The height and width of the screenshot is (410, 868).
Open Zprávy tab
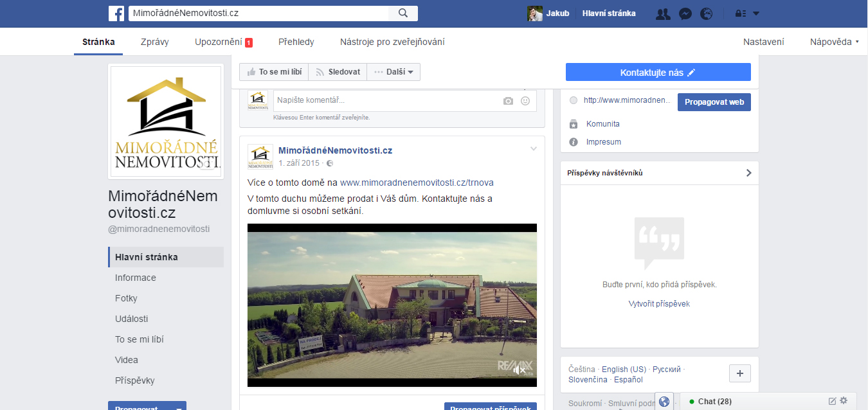[155, 42]
